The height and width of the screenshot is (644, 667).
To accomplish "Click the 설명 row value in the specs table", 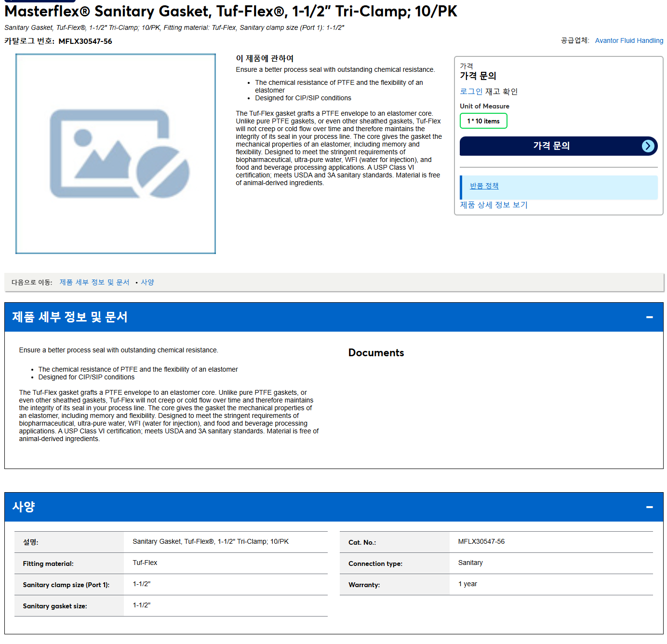I will point(211,541).
